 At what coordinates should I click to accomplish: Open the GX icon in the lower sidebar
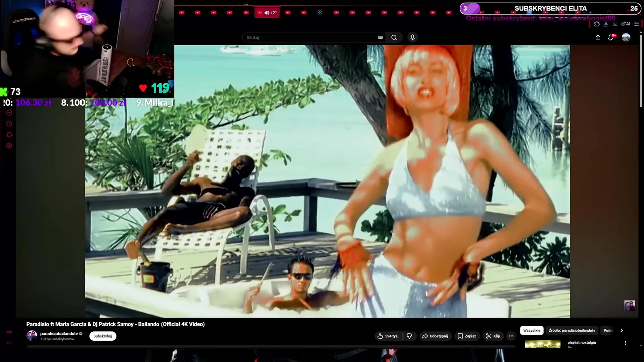click(9, 332)
